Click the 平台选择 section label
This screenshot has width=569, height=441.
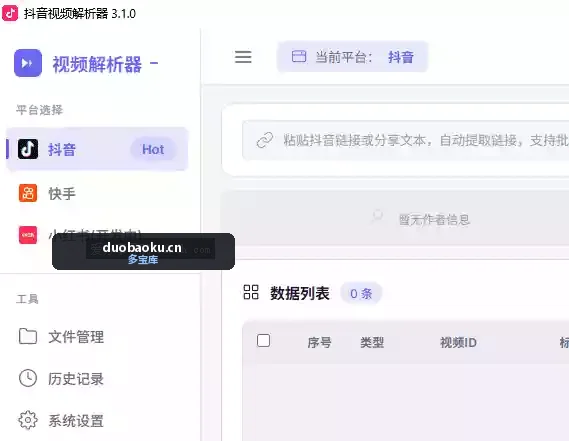tap(40, 110)
